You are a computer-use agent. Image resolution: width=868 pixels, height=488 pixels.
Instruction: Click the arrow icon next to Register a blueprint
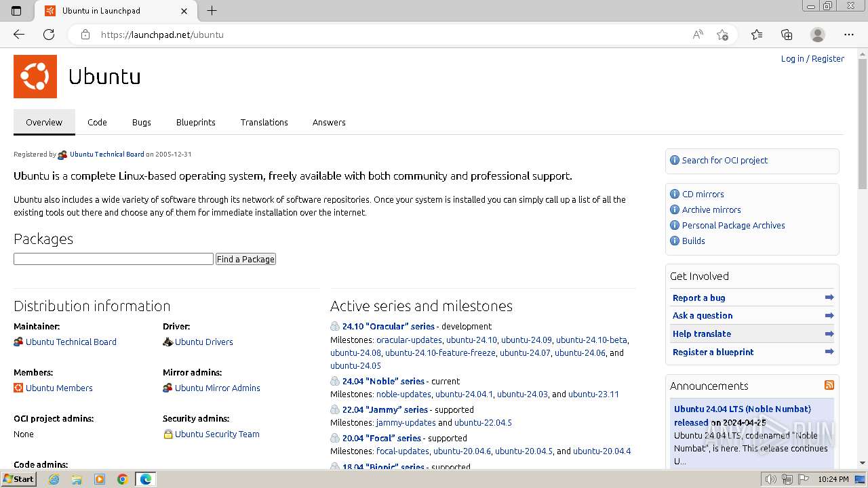click(829, 352)
